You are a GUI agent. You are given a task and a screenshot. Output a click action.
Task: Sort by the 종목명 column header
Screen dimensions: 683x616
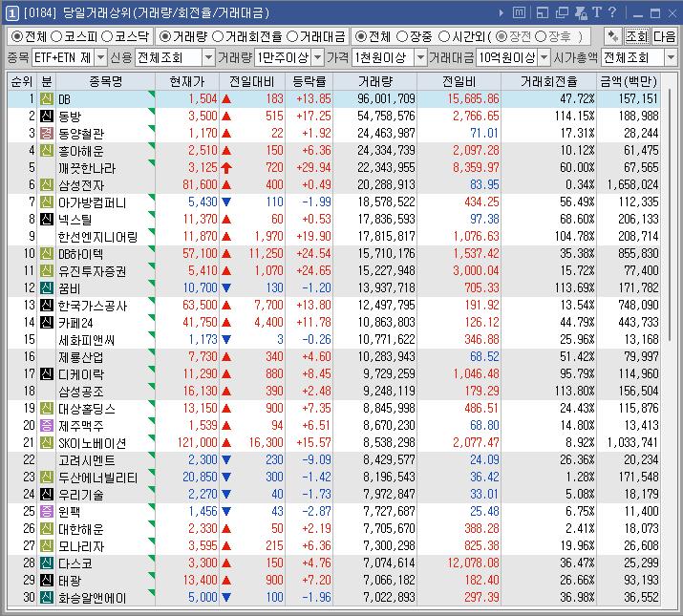coord(105,81)
